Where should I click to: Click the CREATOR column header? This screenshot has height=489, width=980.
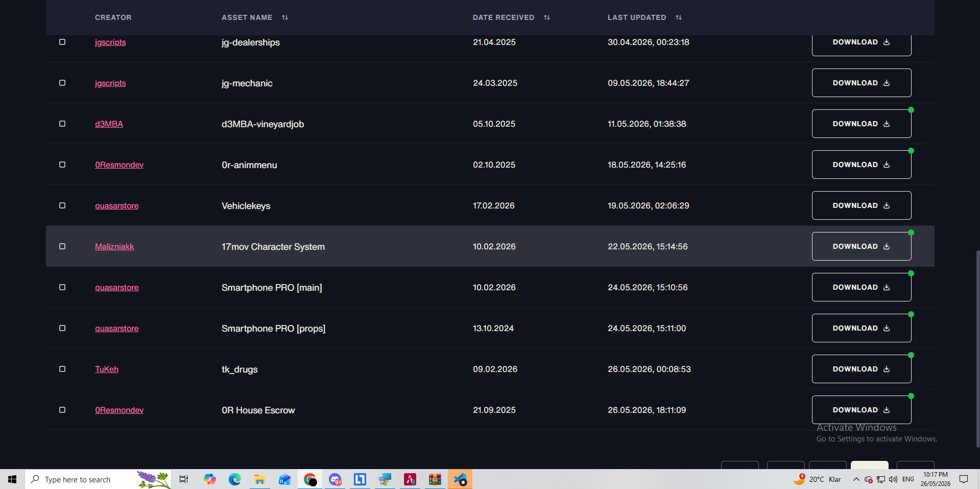pos(113,17)
